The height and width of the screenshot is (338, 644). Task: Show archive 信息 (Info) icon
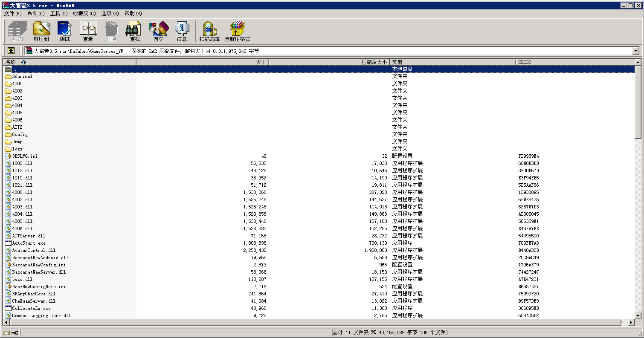click(182, 31)
